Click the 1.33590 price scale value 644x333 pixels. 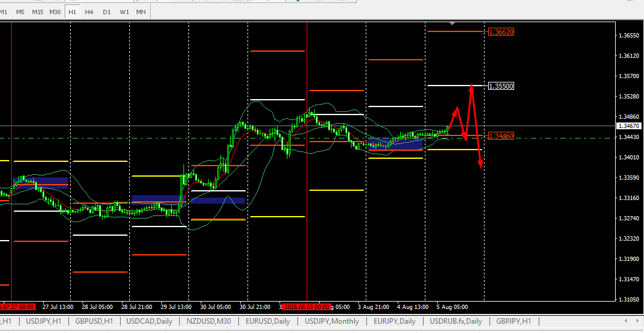click(x=629, y=178)
